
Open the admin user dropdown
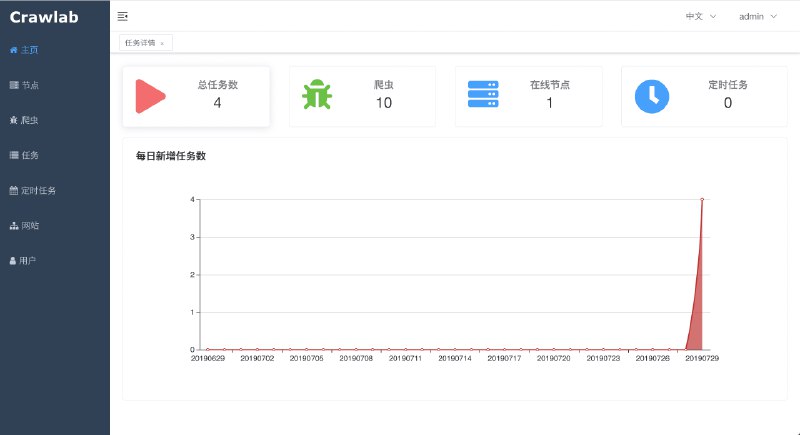757,16
